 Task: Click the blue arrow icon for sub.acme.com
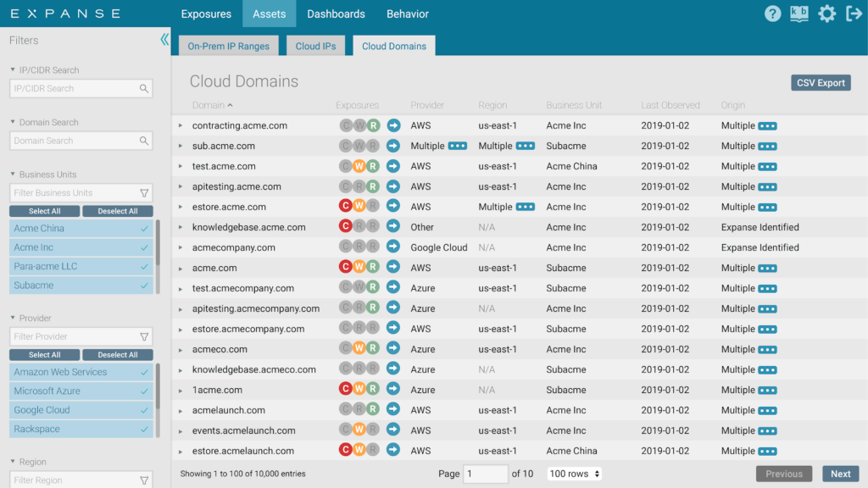(393, 146)
